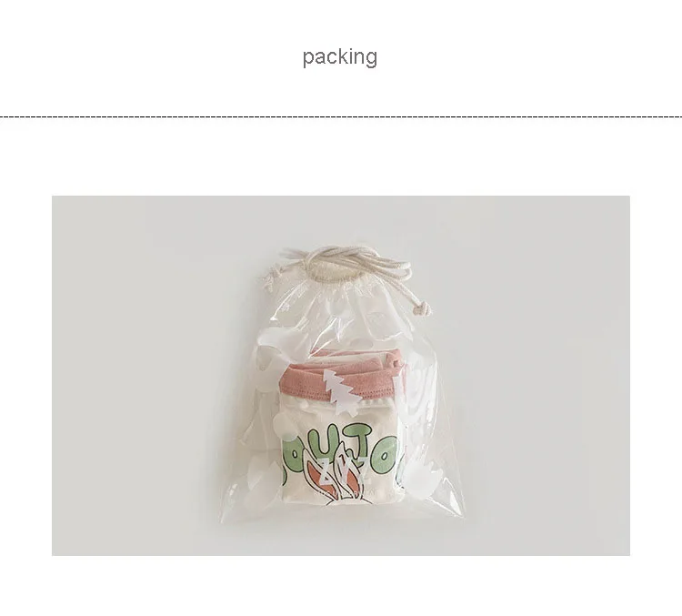
Task: Click the white tree-shaped sticker on the bag
Action: click(x=341, y=392)
